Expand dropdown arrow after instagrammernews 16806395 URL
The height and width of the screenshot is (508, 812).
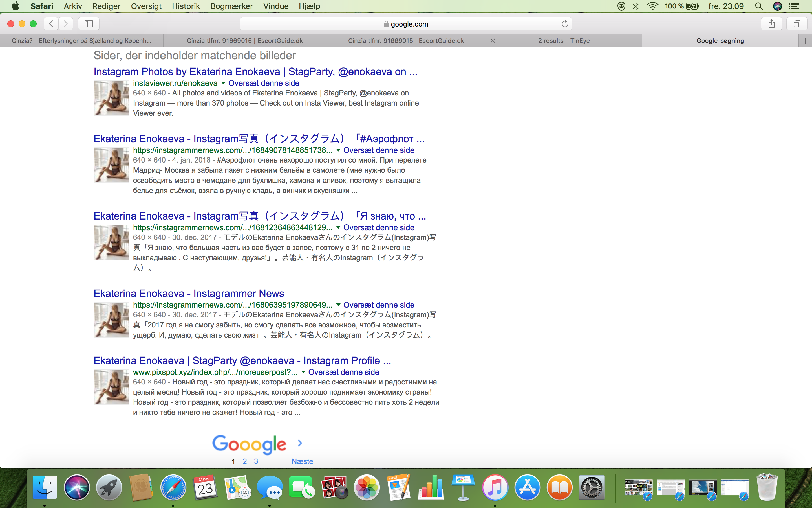[338, 305]
